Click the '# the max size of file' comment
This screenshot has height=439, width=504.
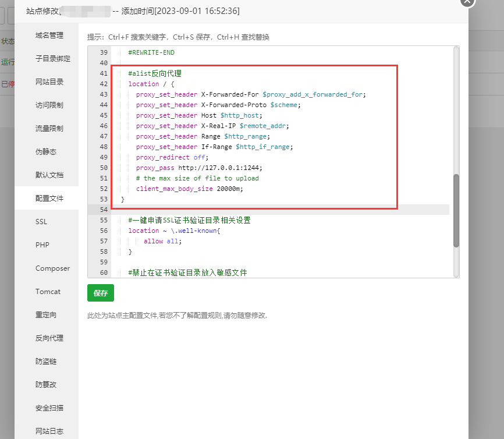[x=197, y=178]
